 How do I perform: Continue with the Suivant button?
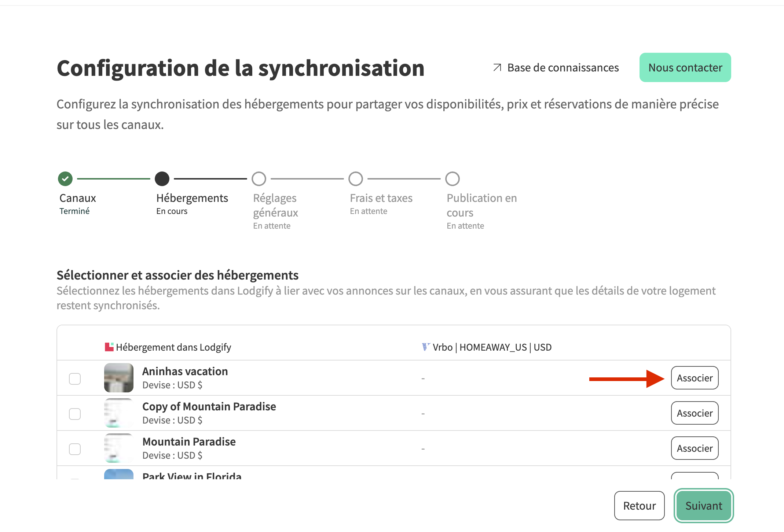click(x=703, y=506)
